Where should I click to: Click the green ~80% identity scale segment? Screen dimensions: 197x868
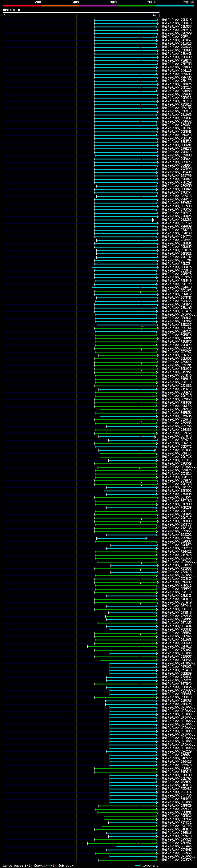click(137, 6)
